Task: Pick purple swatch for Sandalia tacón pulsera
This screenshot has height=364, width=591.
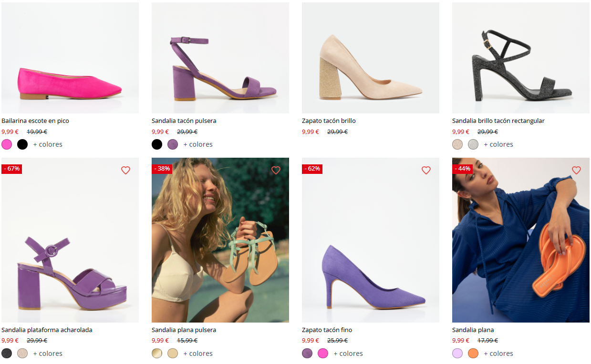Action: coord(173,144)
